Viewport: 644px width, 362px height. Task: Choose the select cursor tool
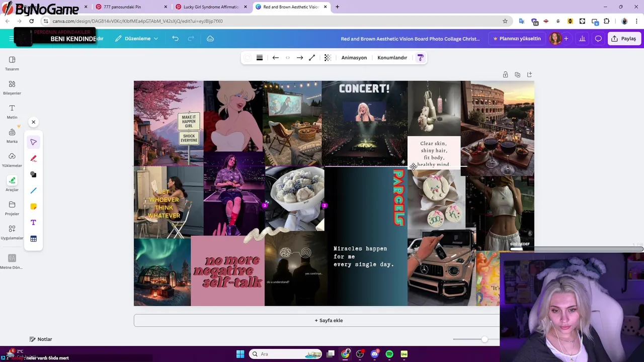click(x=33, y=142)
